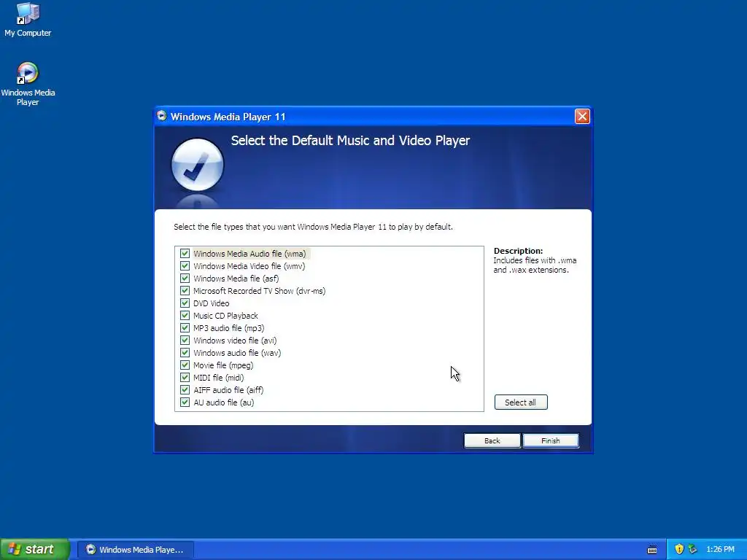The width and height of the screenshot is (747, 560).
Task: Select the 'Windows Media Audio file (wma)' label
Action: pos(249,253)
